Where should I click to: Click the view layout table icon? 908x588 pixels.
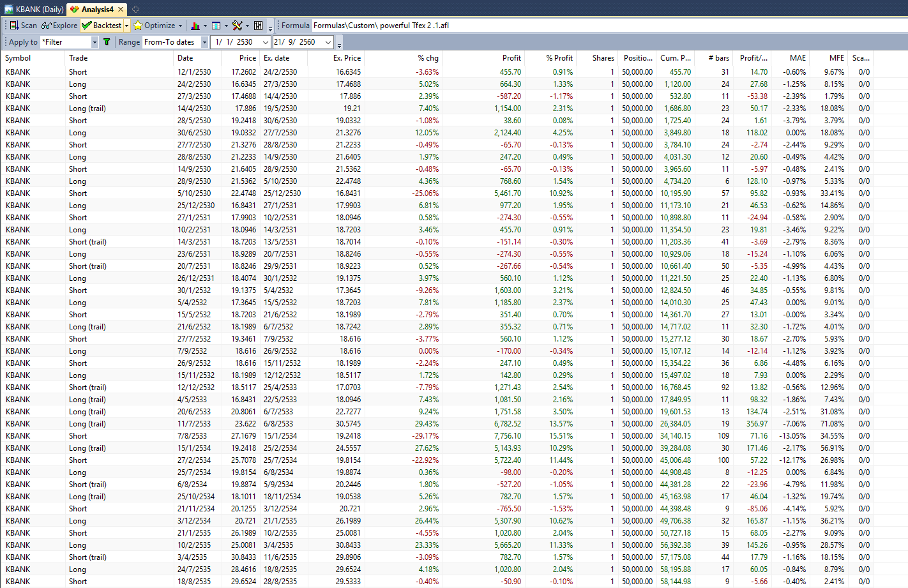[x=216, y=26]
